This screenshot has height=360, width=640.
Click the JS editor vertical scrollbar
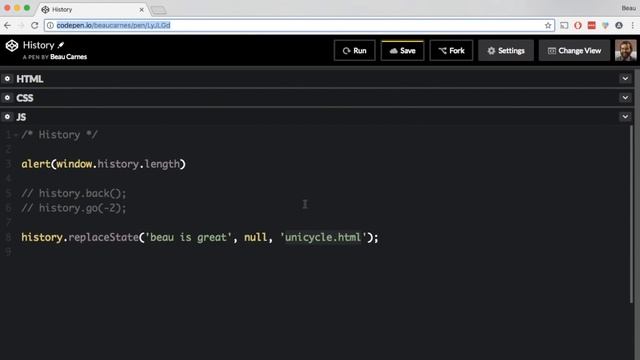click(x=631, y=214)
